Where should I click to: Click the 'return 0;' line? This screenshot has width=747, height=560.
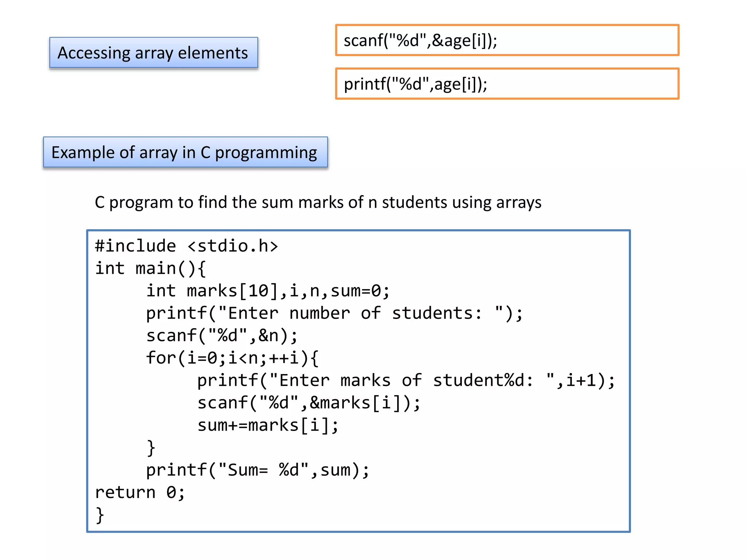click(x=140, y=493)
